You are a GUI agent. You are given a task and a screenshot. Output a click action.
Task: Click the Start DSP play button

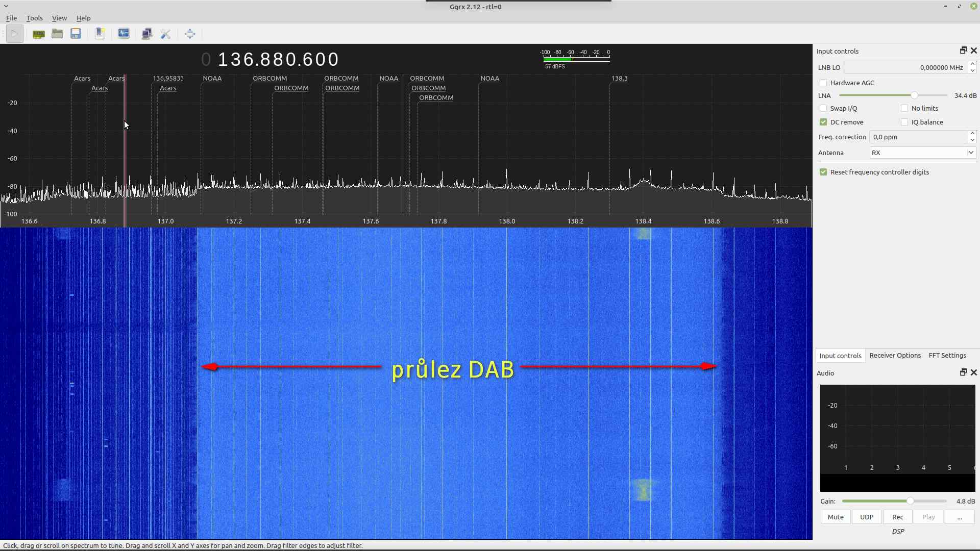(x=14, y=34)
